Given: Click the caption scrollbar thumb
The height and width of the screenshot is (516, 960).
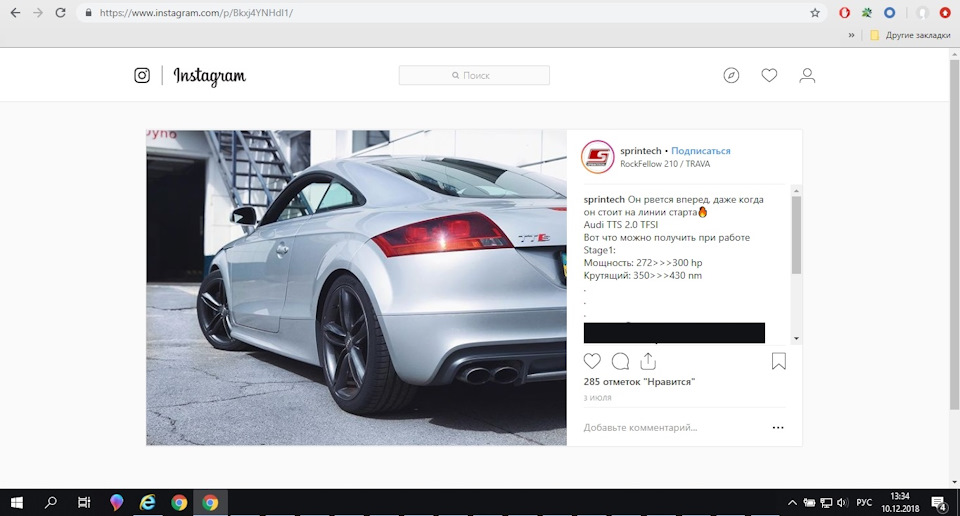Looking at the screenshot, I should click(x=796, y=235).
